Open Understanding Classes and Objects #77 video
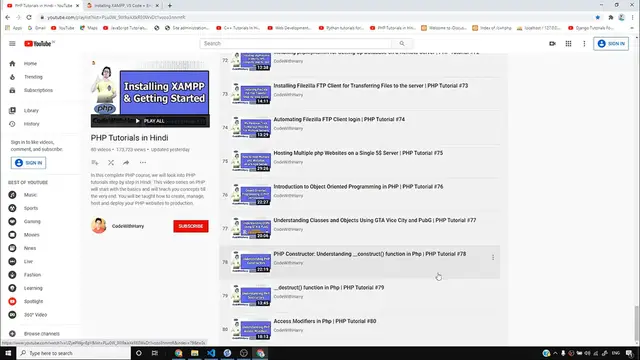Viewport: 640px width, 360px height. [375, 220]
